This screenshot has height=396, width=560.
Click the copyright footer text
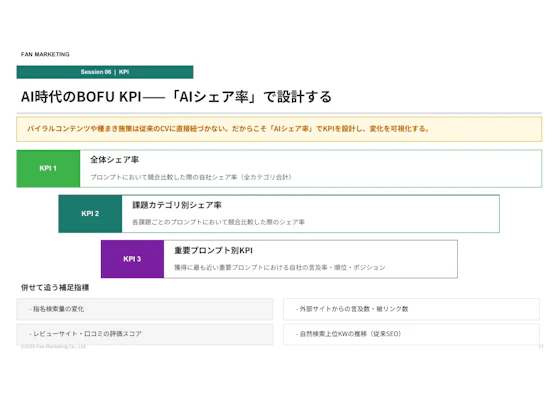54,346
